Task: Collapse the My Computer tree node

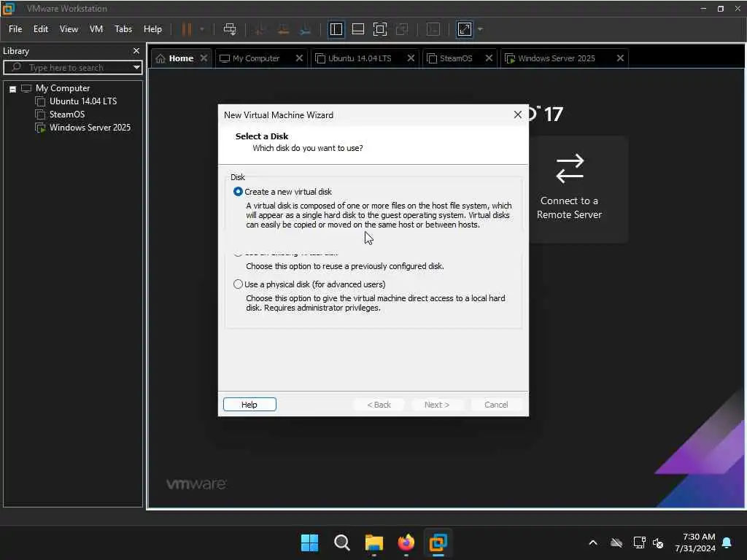Action: click(x=13, y=89)
